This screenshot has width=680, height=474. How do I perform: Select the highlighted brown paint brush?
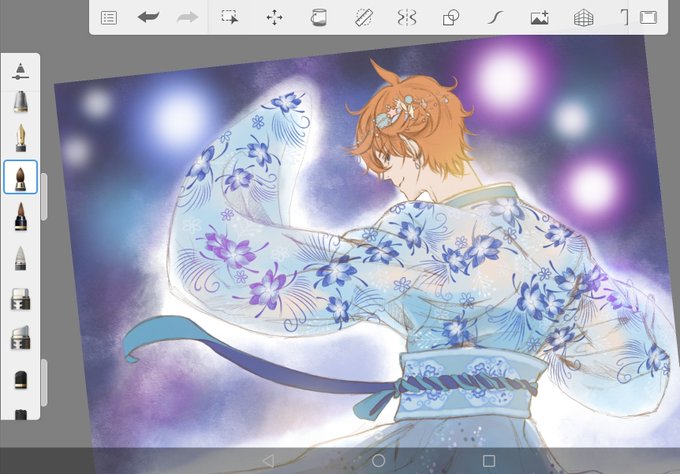coord(20,177)
